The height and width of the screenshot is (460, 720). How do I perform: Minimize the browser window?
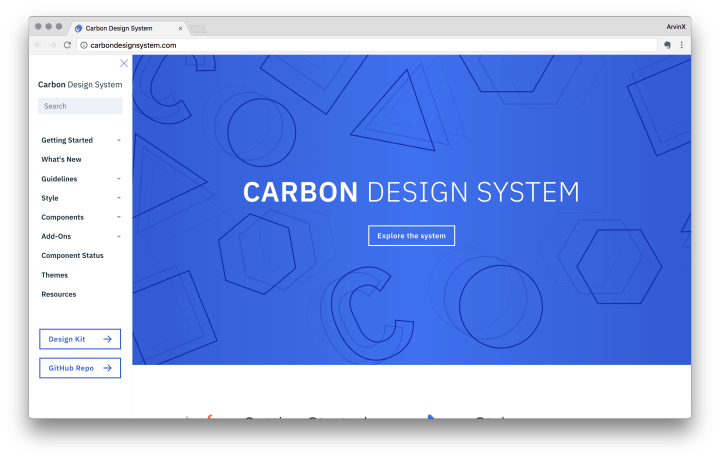pyautogui.click(x=49, y=26)
